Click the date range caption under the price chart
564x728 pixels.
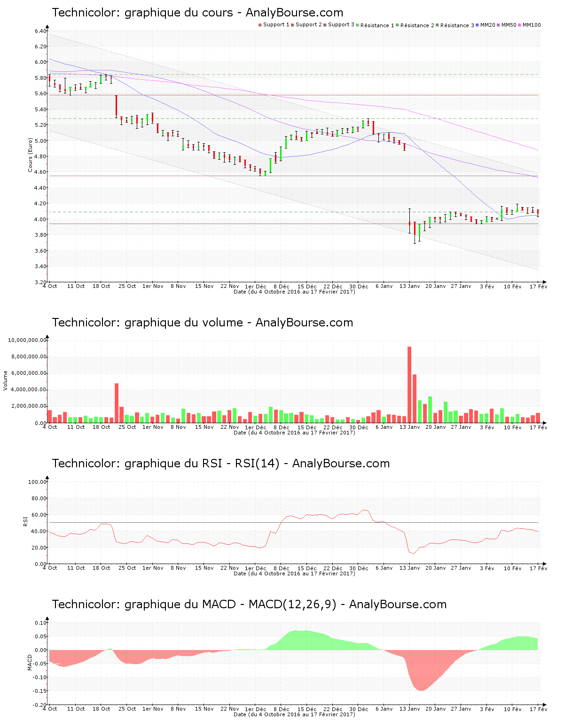tap(294, 292)
